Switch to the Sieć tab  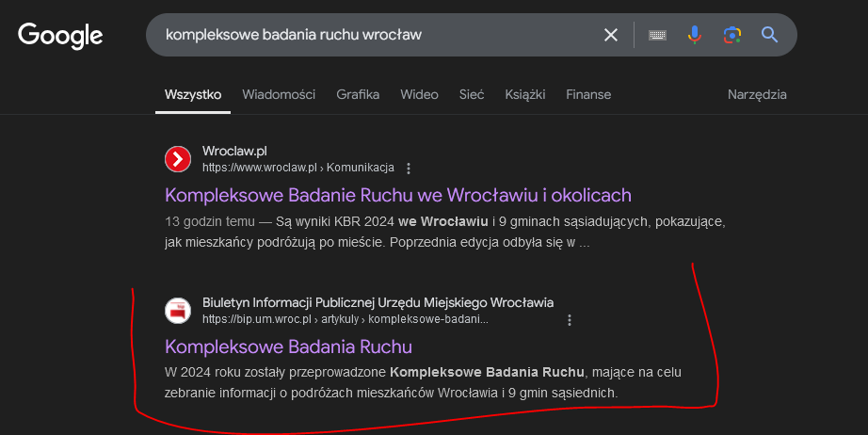click(471, 95)
